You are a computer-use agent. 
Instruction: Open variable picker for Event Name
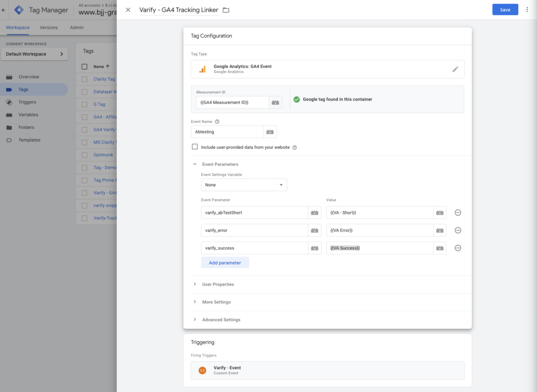point(270,132)
